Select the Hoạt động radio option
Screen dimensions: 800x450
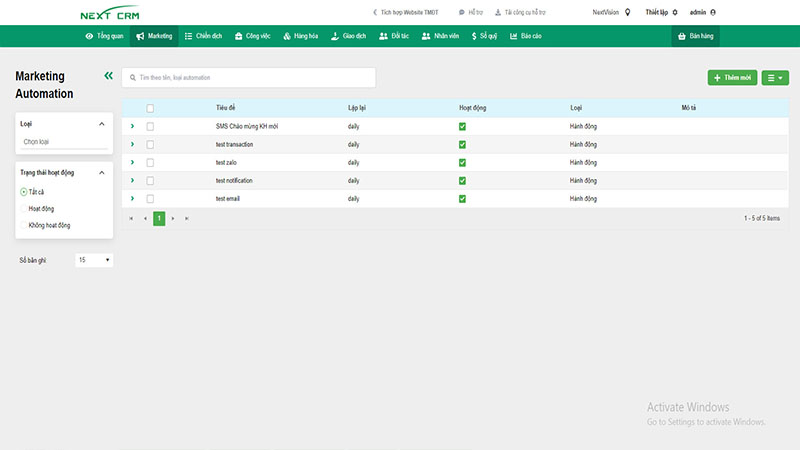pos(23,209)
